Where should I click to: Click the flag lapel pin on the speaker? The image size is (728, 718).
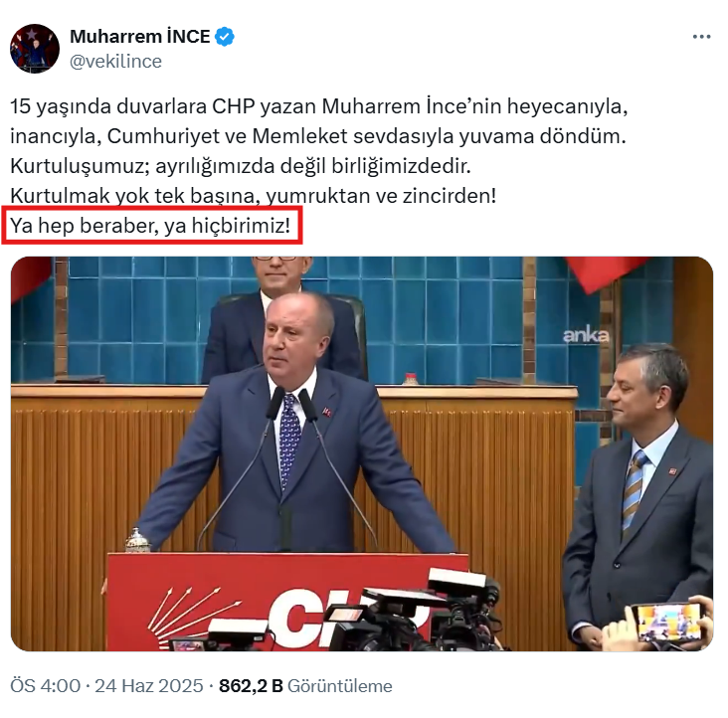pyautogui.click(x=327, y=412)
